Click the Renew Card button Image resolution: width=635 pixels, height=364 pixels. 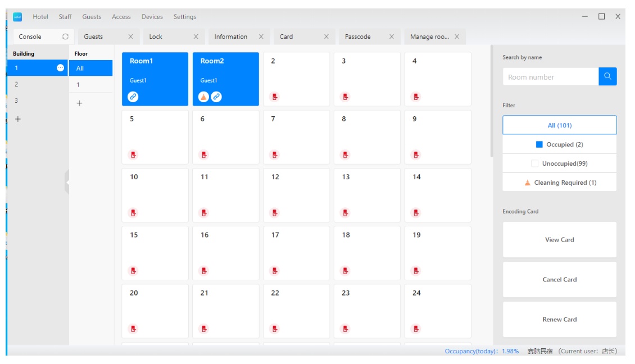tap(559, 319)
